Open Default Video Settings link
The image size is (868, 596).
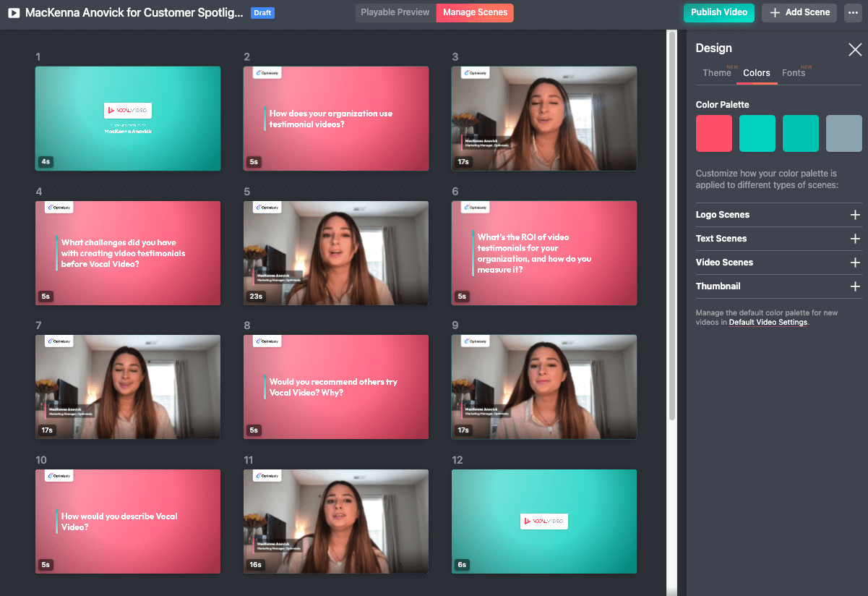coord(768,322)
